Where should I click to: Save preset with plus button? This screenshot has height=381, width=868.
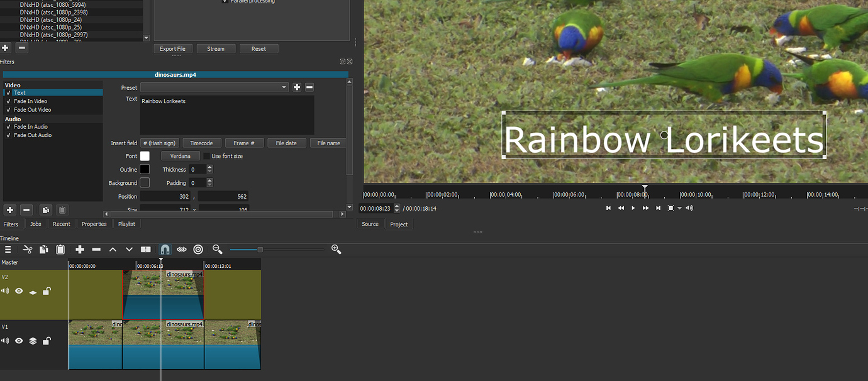(x=297, y=87)
